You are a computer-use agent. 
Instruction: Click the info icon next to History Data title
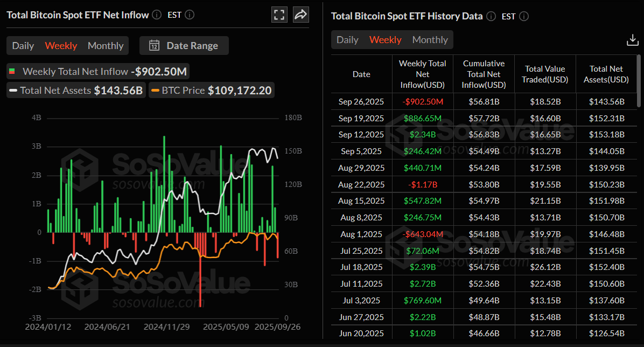pyautogui.click(x=491, y=16)
